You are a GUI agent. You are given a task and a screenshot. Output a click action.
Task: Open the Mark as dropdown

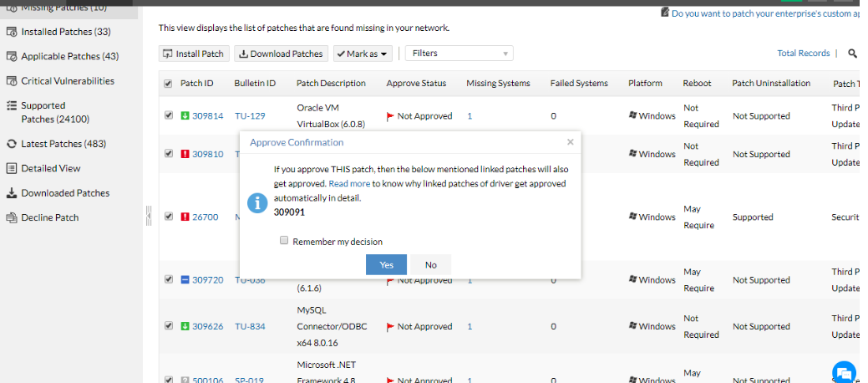pos(363,54)
